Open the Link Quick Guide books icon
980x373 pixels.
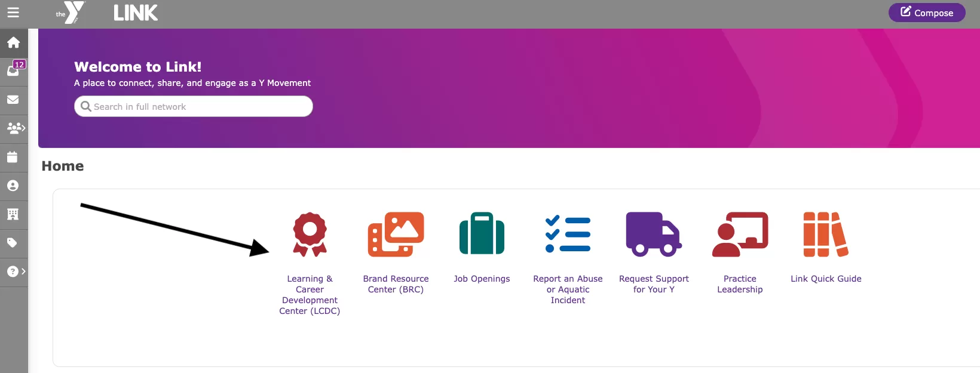click(x=825, y=235)
